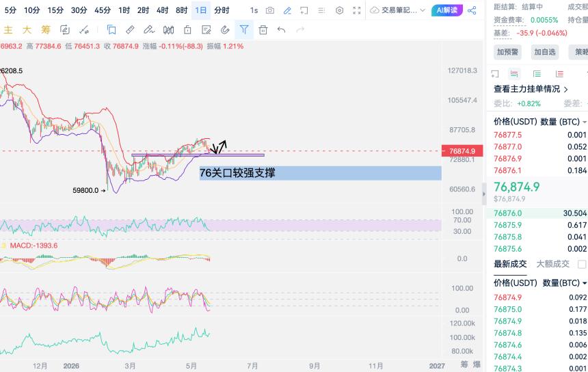The height and width of the screenshot is (372, 588).
Task: Click ask price 76877.5 in order book
Action: [507, 135]
